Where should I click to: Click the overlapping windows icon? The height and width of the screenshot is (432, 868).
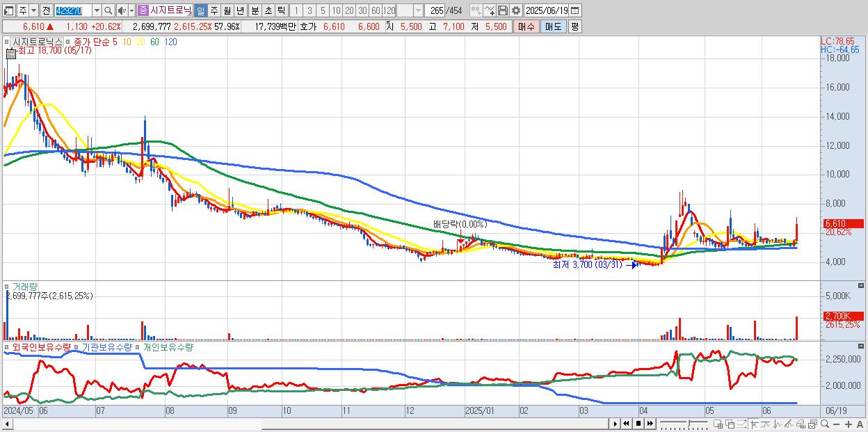tap(730, 424)
